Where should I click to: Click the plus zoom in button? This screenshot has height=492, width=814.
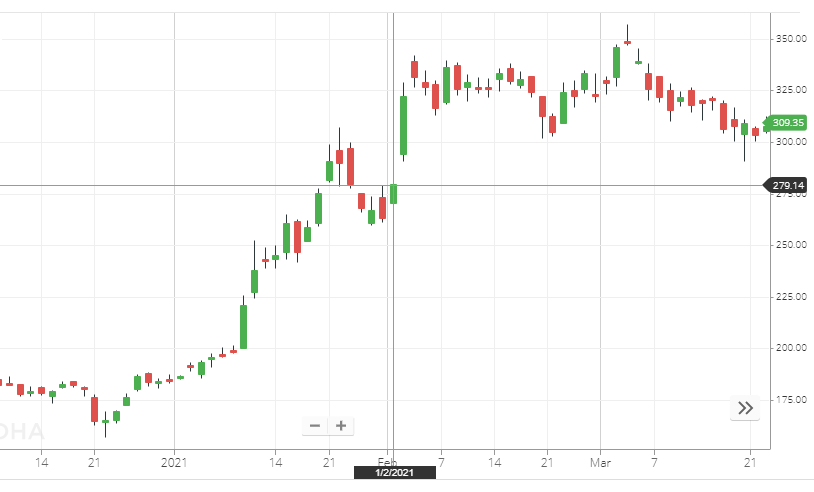tap(341, 425)
